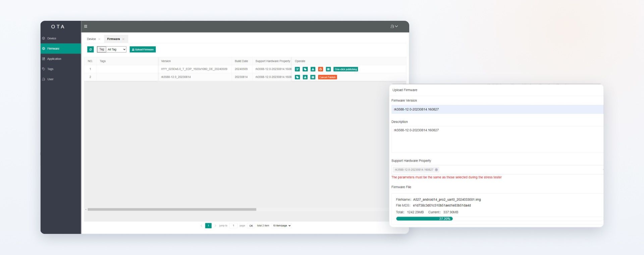This screenshot has width=644, height=255.
Task: Download icon for HYY_023Dv6.0 firmware row
Action: pyautogui.click(x=313, y=69)
